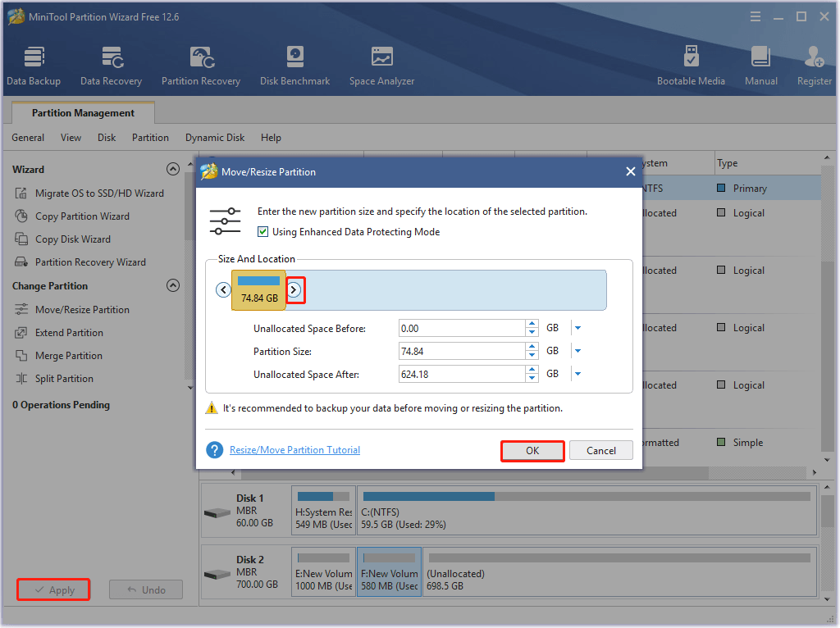
Task: Start Disk Benchmark
Action: 295,66
